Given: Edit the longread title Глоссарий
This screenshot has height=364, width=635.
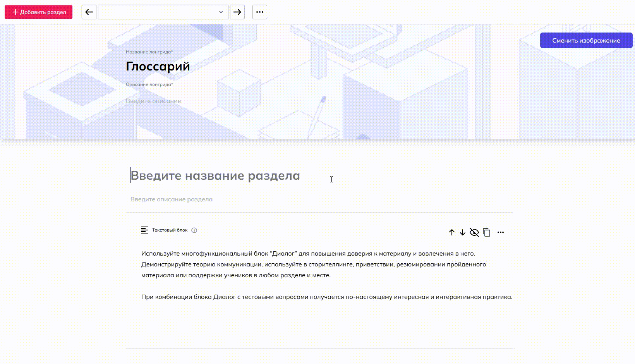Looking at the screenshot, I should (x=158, y=66).
